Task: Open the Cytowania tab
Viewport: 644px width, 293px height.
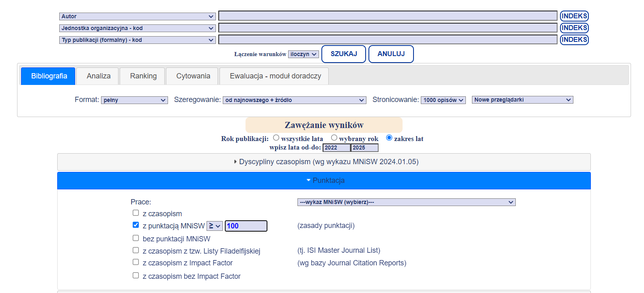Action: pos(193,76)
